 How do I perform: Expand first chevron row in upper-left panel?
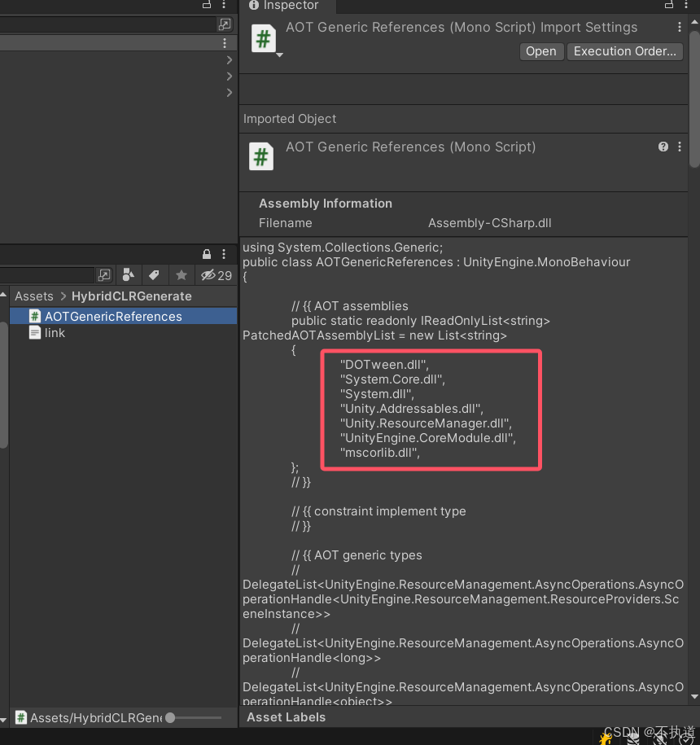tap(230, 60)
